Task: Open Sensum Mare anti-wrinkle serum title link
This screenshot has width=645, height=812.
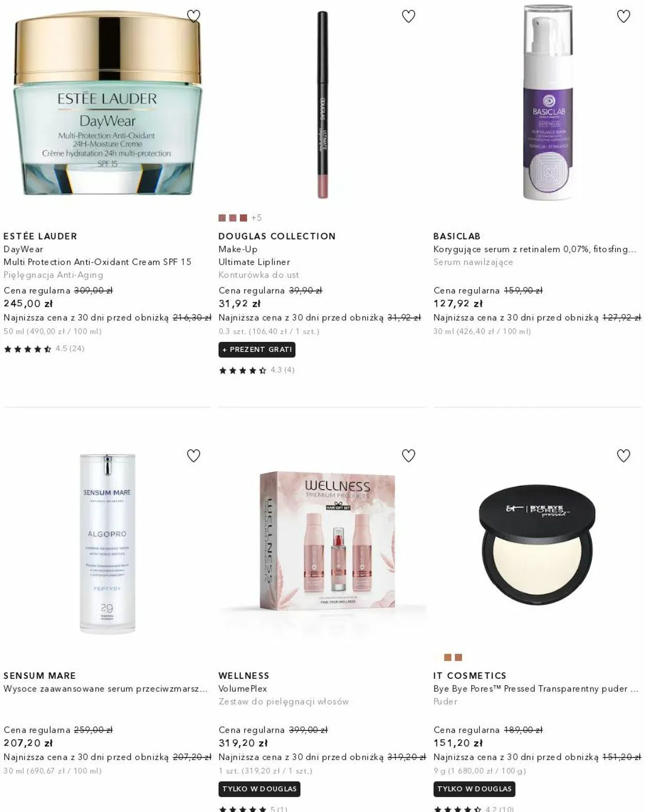Action: [106, 689]
